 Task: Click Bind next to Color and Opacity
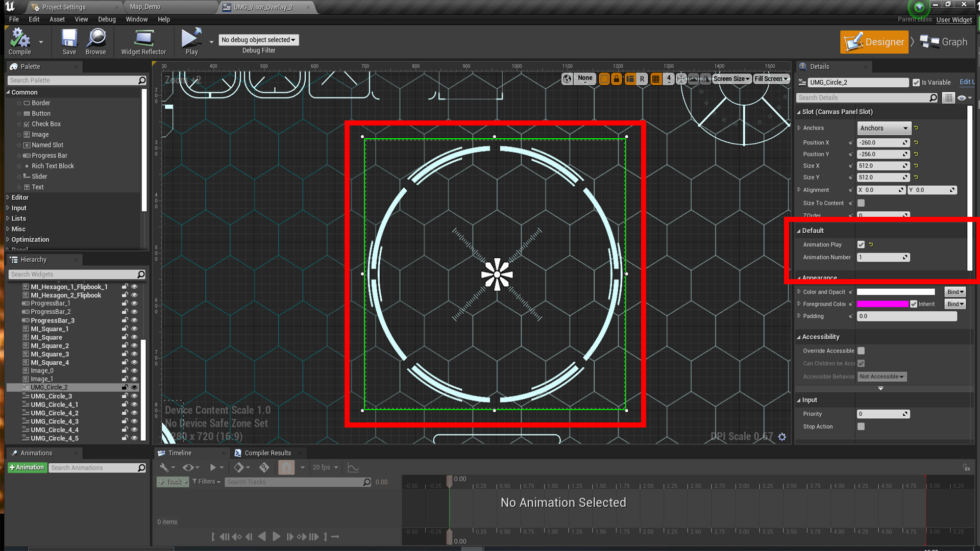954,291
